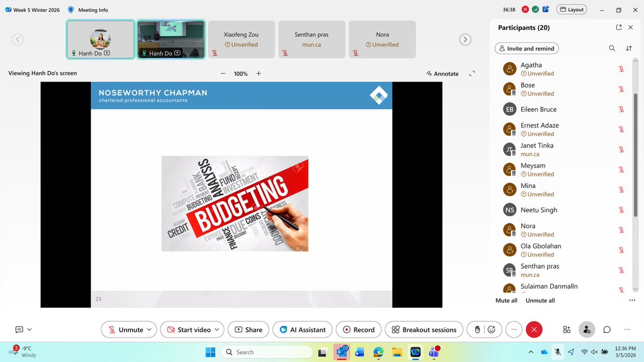Viewport: 644px width, 362px height.
Task: Click the Record button
Action: [x=359, y=330]
